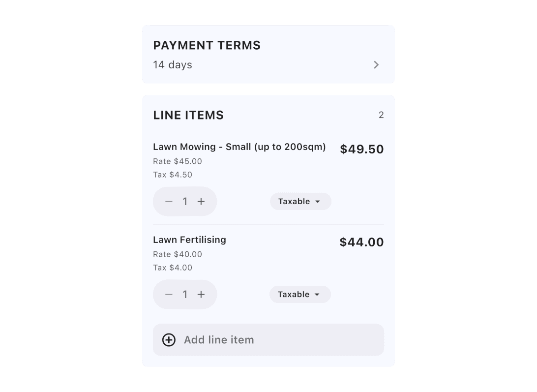
Task: Select the 14 days payment terms value
Action: pos(173,65)
